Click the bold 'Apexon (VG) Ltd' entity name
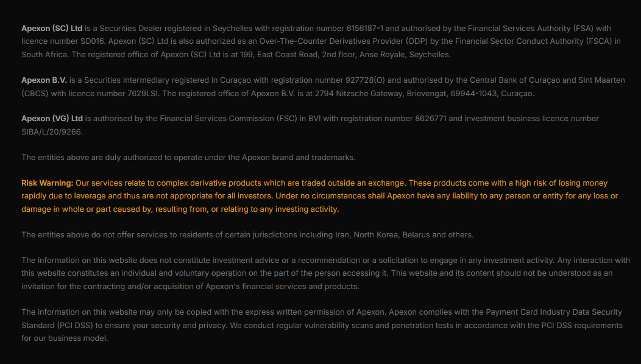The width and height of the screenshot is (641, 364). (x=52, y=119)
